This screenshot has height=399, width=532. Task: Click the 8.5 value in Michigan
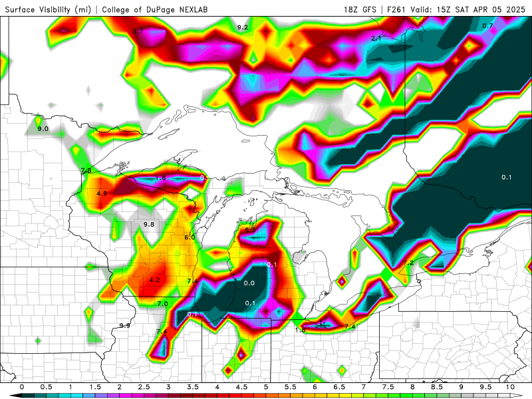[x=250, y=230]
